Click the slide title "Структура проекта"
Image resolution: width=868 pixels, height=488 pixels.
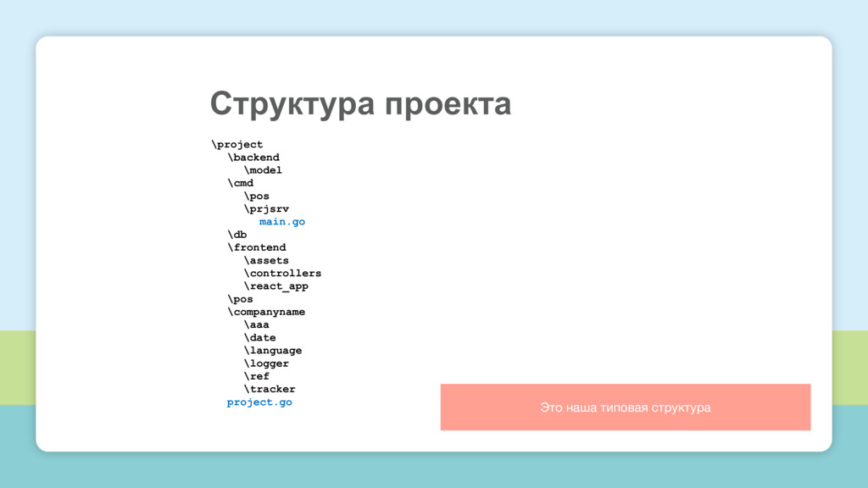click(360, 104)
